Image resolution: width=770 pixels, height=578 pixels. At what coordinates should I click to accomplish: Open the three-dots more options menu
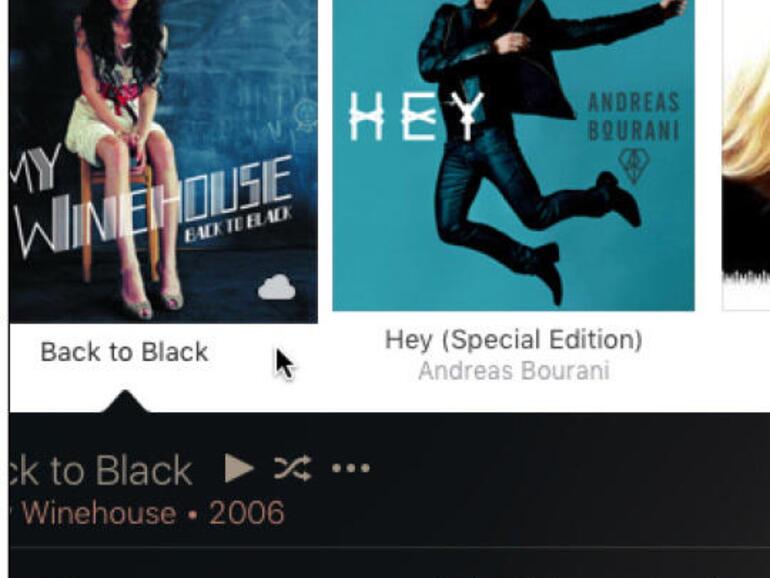click(x=351, y=468)
